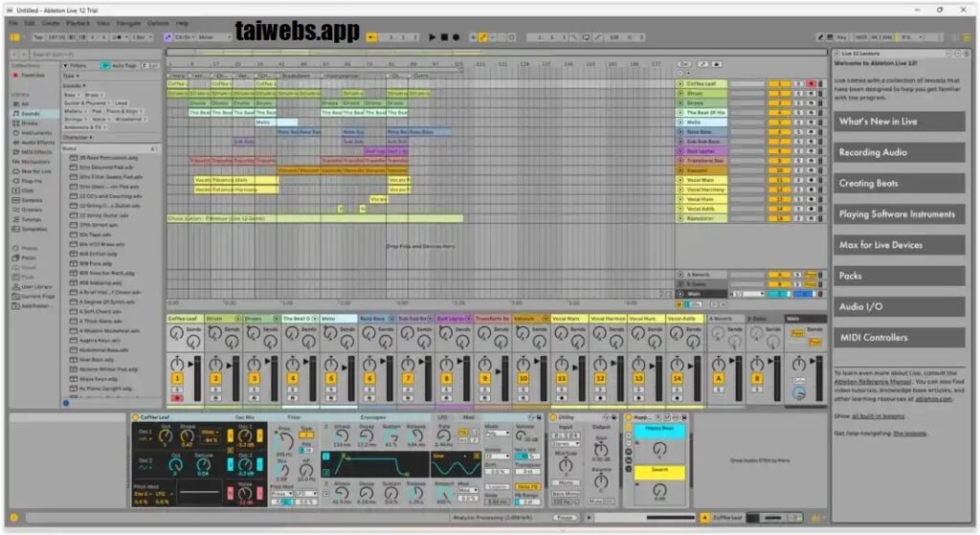Collapse the Filters section in browser
The image size is (980, 535).
[65, 65]
